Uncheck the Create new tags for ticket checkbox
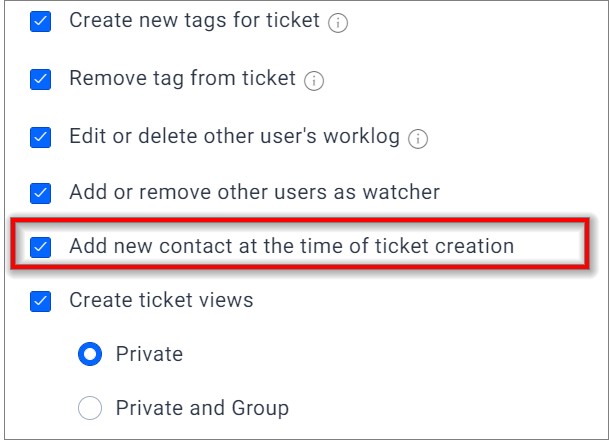The image size is (609, 440). (40, 21)
